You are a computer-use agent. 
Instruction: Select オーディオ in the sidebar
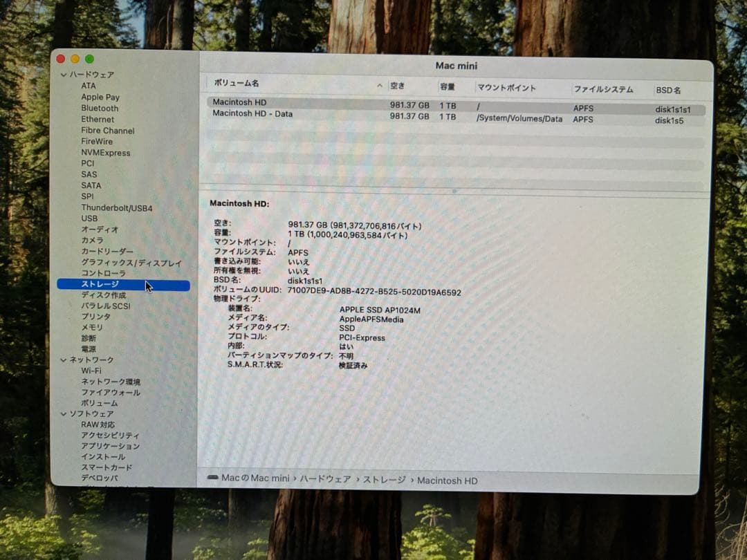[100, 230]
